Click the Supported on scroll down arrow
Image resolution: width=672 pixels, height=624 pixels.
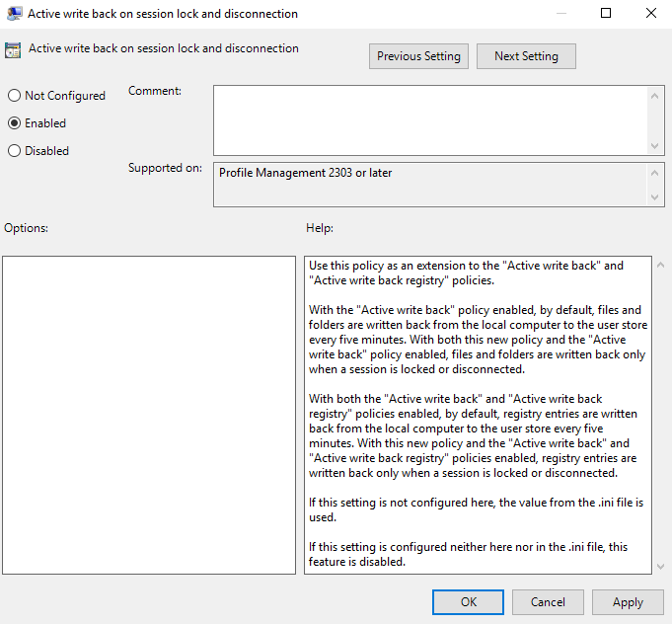coord(657,197)
